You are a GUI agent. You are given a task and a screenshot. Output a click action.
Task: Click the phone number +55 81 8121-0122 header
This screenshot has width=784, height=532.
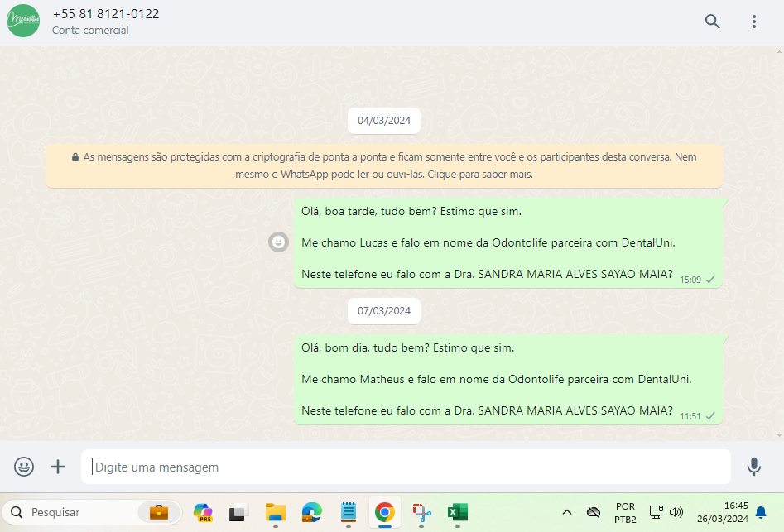(106, 14)
